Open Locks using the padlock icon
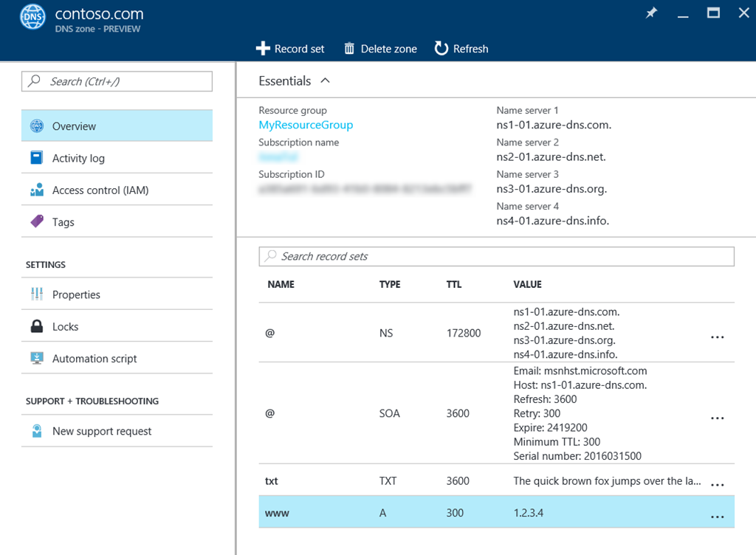The width and height of the screenshot is (756, 555). tap(36, 325)
